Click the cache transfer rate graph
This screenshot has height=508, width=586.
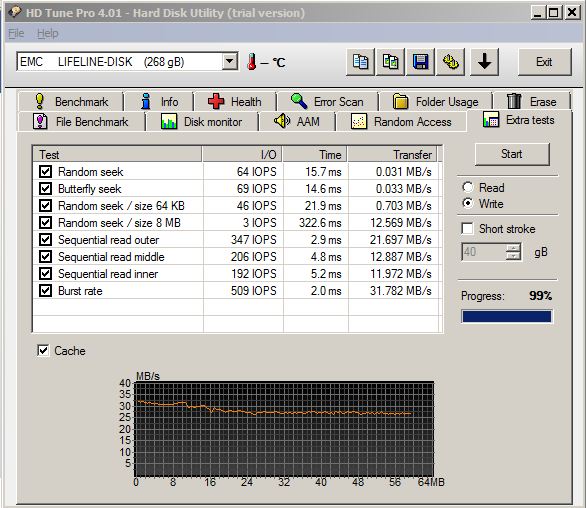284,429
